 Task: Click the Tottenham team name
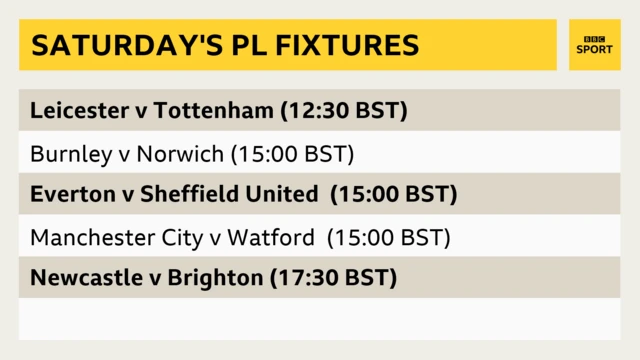click(x=213, y=110)
